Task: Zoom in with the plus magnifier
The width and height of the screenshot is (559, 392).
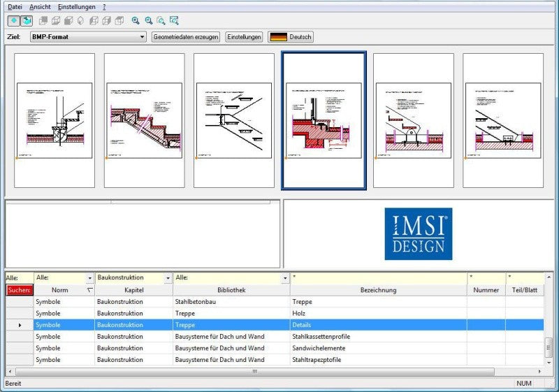Action: coord(136,21)
